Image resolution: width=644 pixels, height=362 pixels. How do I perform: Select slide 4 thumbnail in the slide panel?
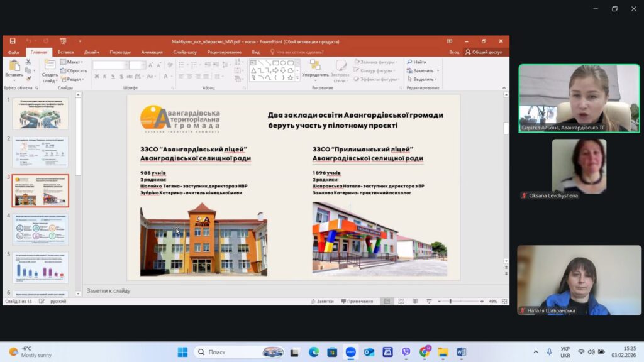coord(40,229)
